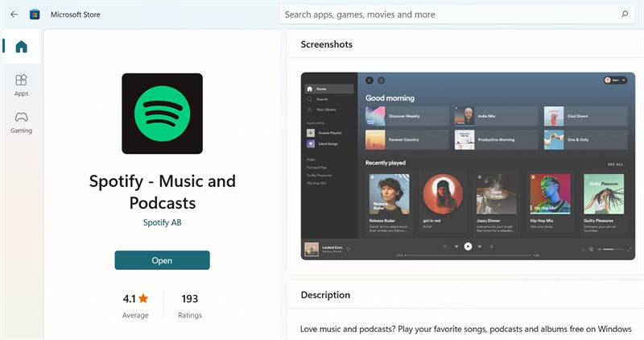
Task: Go back with the arrow icon
Action: coord(14,15)
